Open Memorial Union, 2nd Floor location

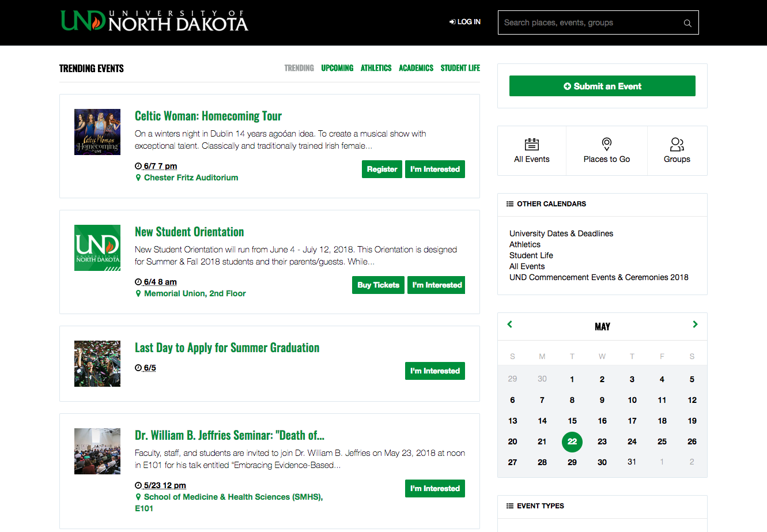(x=195, y=293)
